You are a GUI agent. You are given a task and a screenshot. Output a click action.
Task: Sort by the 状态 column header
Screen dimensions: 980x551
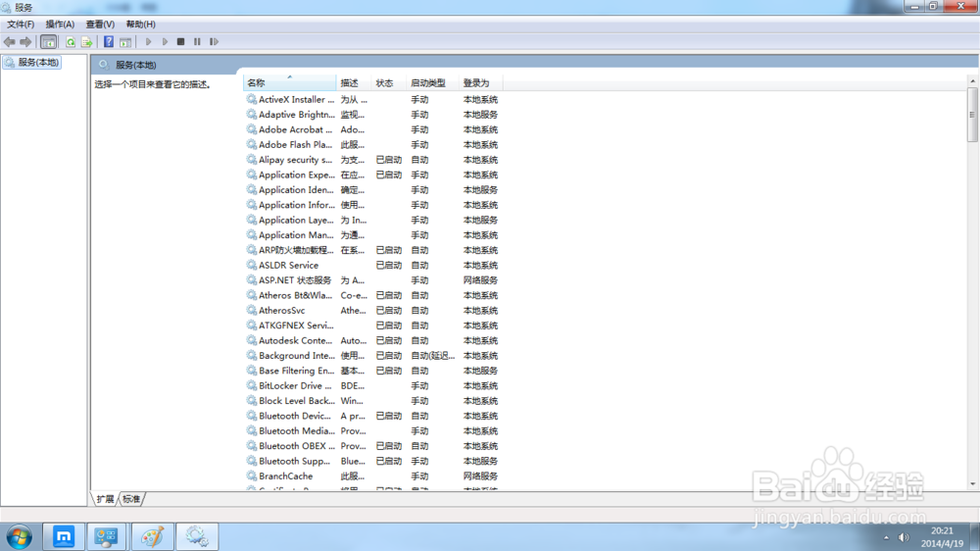389,83
